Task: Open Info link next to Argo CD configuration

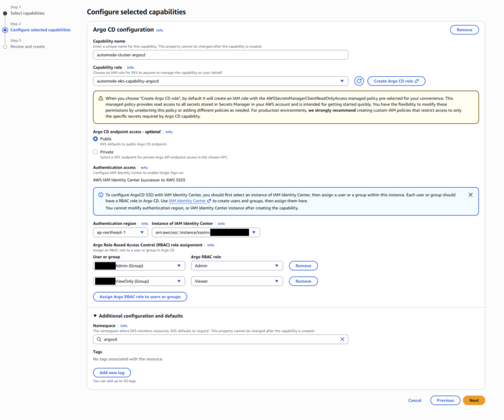Action: 160,30
